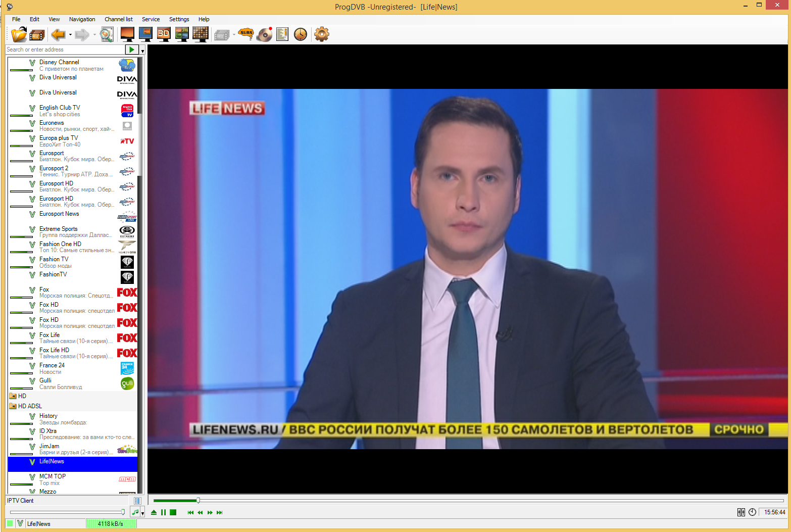Click the audio track music note icon
791x532 pixels.
click(135, 512)
